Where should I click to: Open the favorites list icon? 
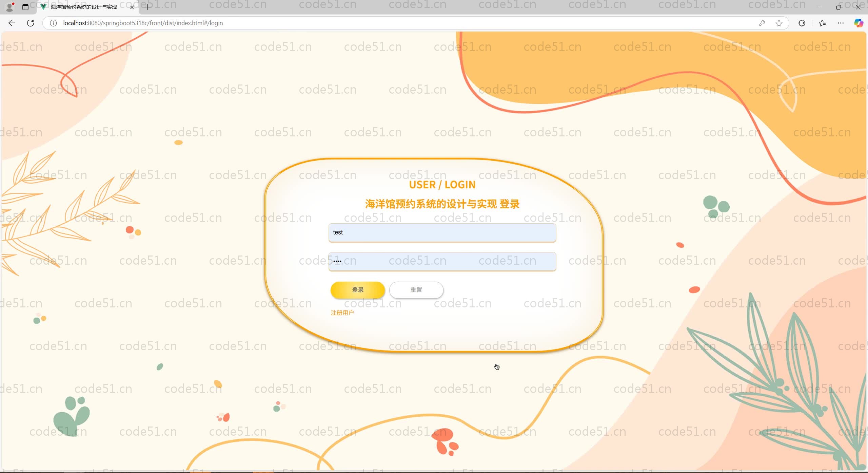click(x=822, y=23)
